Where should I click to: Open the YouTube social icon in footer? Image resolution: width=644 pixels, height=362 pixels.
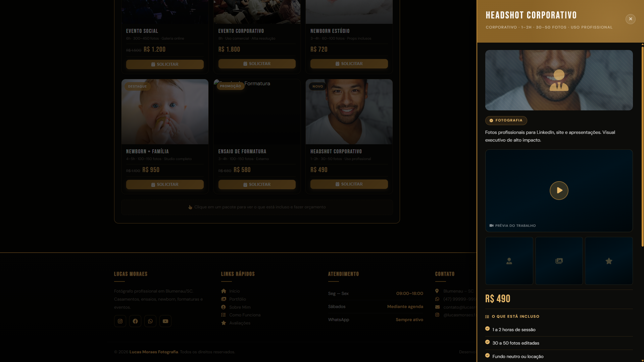pos(165,321)
